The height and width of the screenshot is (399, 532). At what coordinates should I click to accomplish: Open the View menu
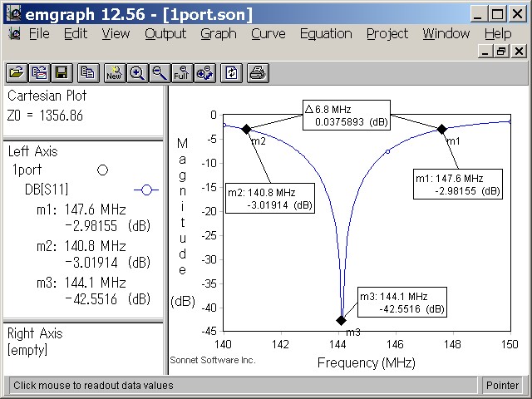coord(116,33)
